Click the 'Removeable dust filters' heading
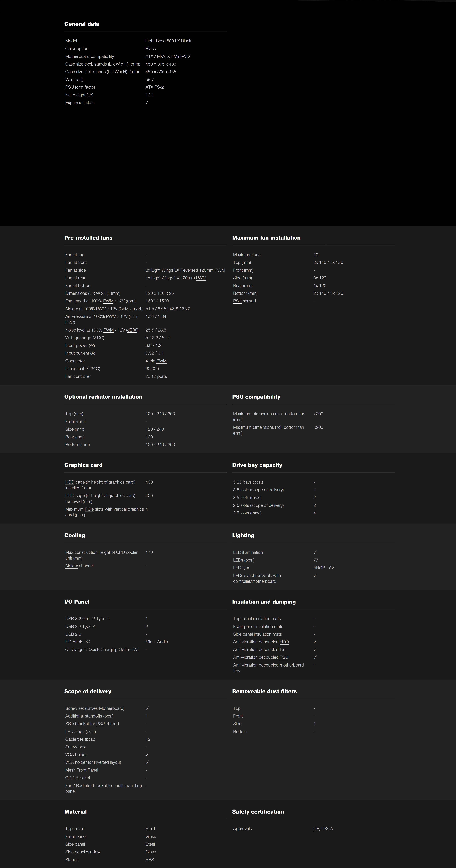456x868 pixels. [264, 691]
